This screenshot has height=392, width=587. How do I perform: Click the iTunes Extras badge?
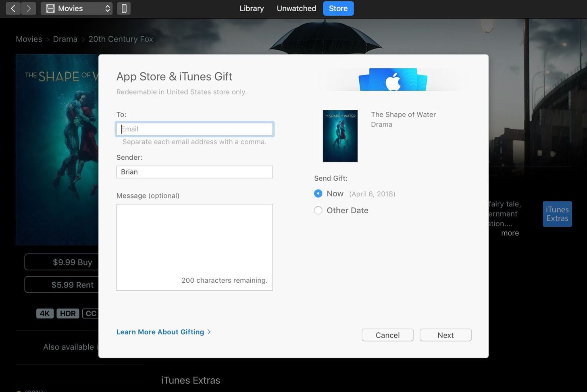coord(557,214)
